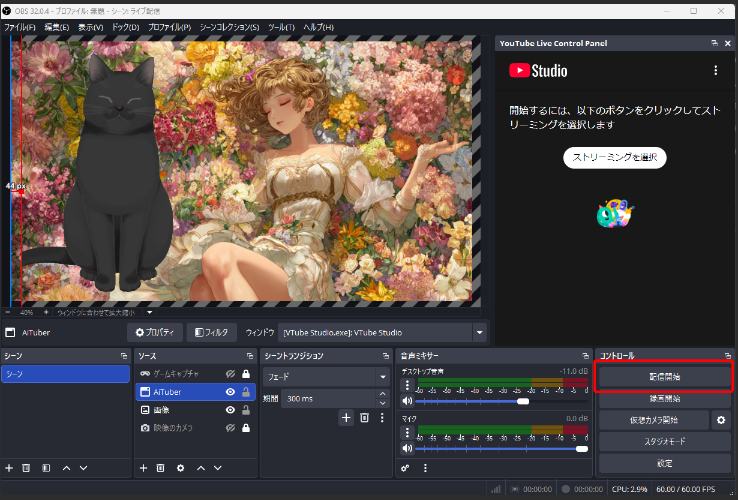
Task: Click the desktop audio volume slider handle
Action: [522, 401]
